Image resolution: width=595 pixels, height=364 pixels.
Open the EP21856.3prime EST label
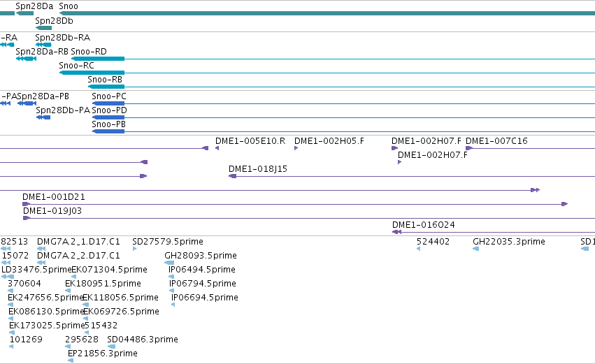point(103,354)
